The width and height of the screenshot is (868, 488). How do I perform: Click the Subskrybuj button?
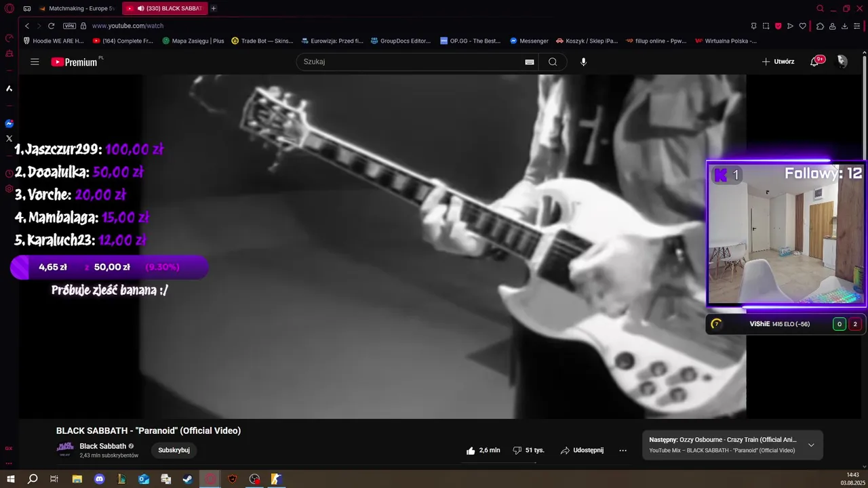[x=174, y=450]
